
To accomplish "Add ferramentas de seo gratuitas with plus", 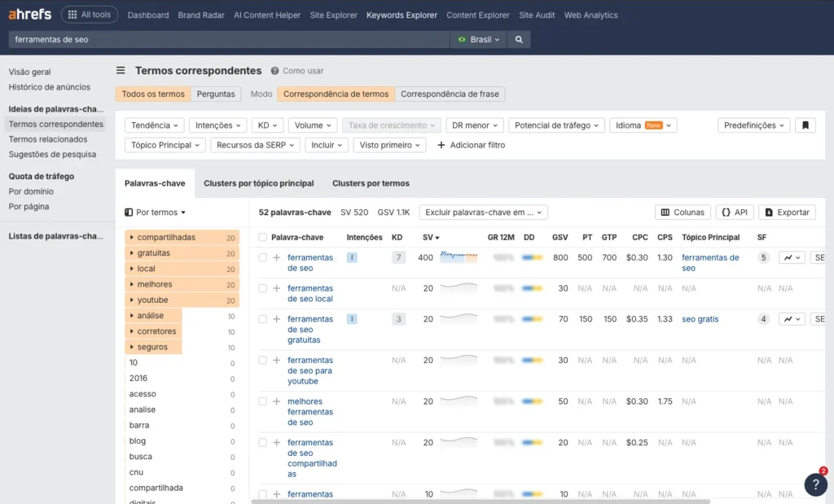I will (x=277, y=319).
